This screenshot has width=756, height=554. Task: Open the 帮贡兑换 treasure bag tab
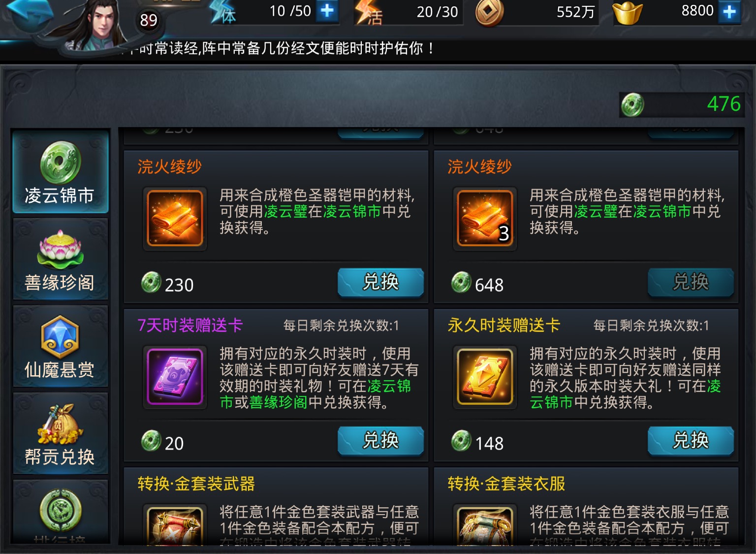(60, 433)
